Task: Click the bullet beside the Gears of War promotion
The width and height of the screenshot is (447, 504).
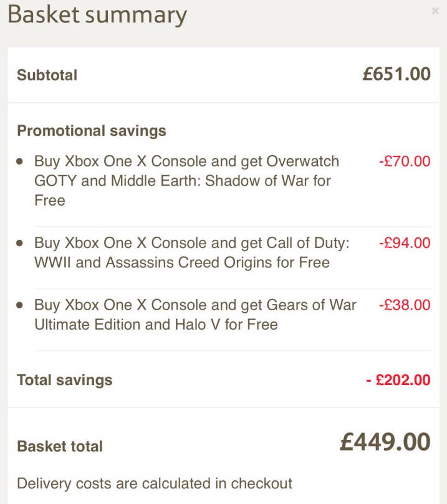Action: (x=20, y=305)
